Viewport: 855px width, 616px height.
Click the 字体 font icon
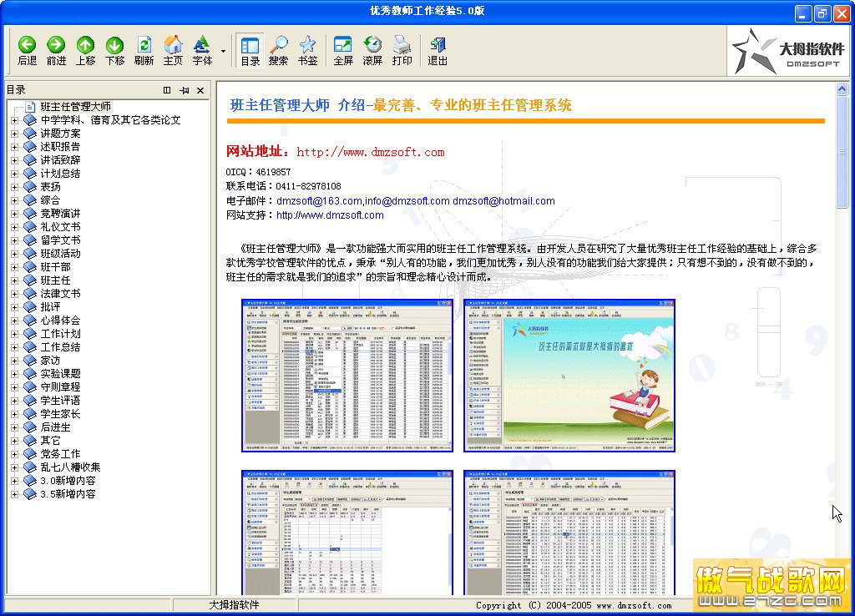pyautogui.click(x=202, y=51)
